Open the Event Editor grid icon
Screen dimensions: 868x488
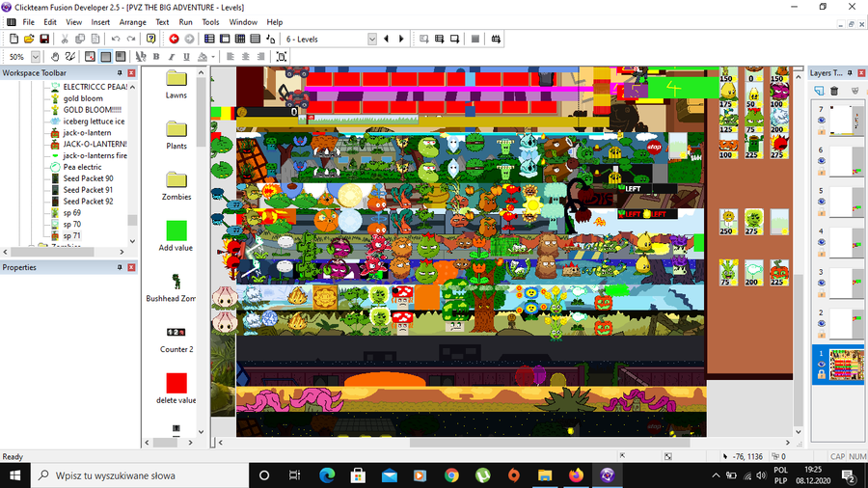point(240,39)
